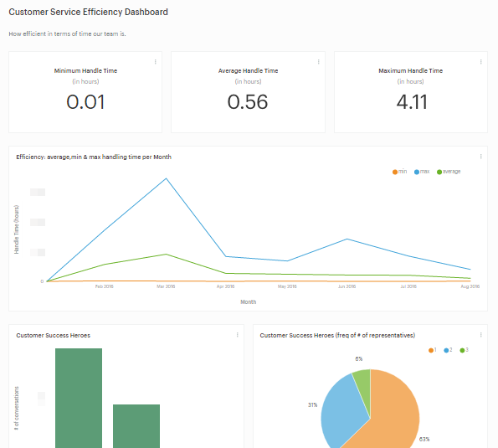Click the dashboard description subtitle text
498x448 pixels.
[x=67, y=34]
